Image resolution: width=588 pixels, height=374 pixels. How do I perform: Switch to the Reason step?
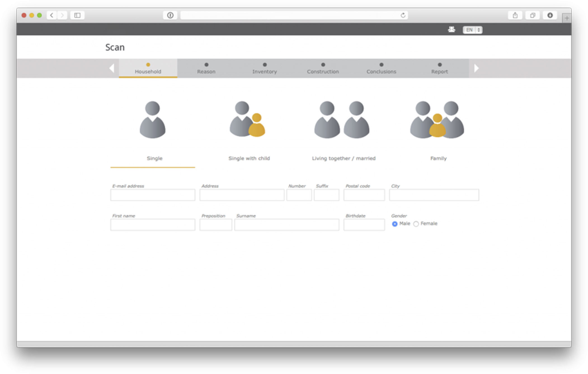pos(206,71)
